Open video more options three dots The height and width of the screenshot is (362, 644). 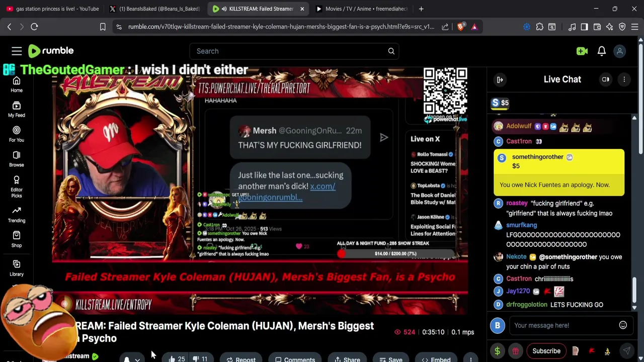click(471, 359)
